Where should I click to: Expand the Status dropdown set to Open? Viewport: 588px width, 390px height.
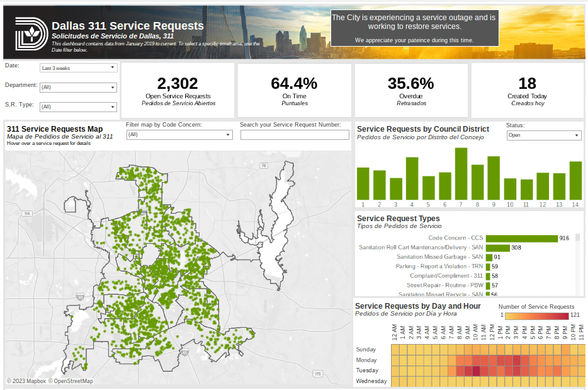coord(544,135)
